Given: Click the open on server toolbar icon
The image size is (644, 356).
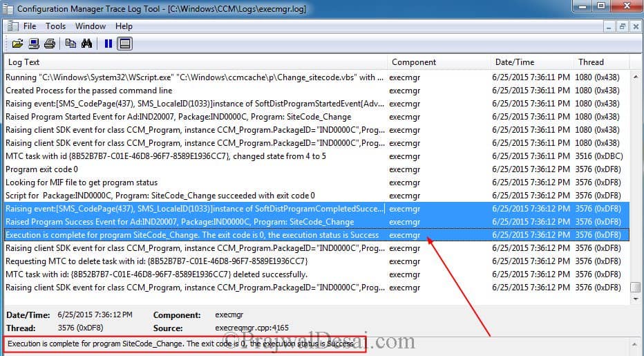Looking at the screenshot, I should pos(34,44).
